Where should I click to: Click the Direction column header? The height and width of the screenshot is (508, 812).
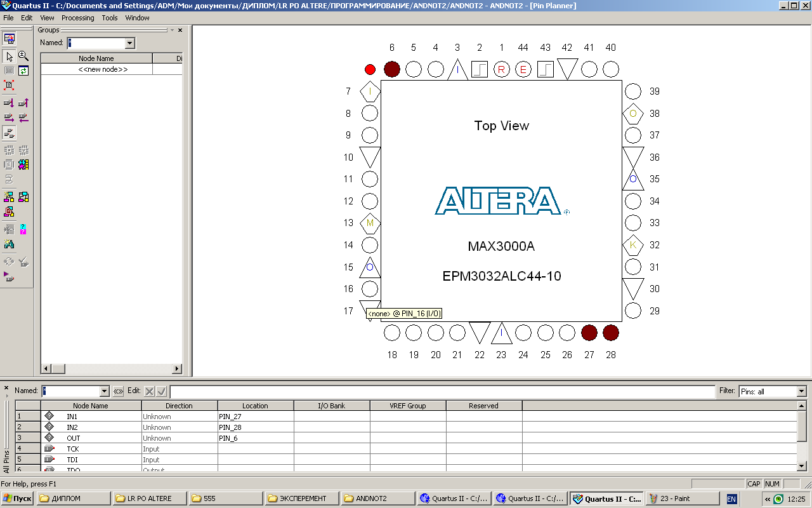[180, 406]
